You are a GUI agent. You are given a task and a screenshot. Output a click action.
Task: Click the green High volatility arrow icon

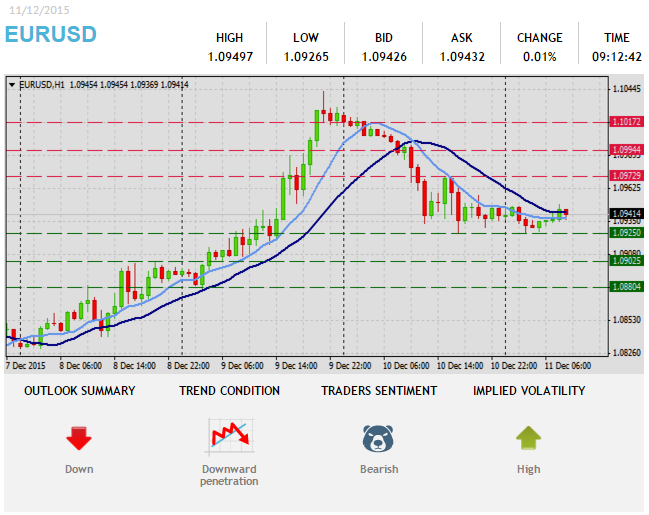(529, 438)
